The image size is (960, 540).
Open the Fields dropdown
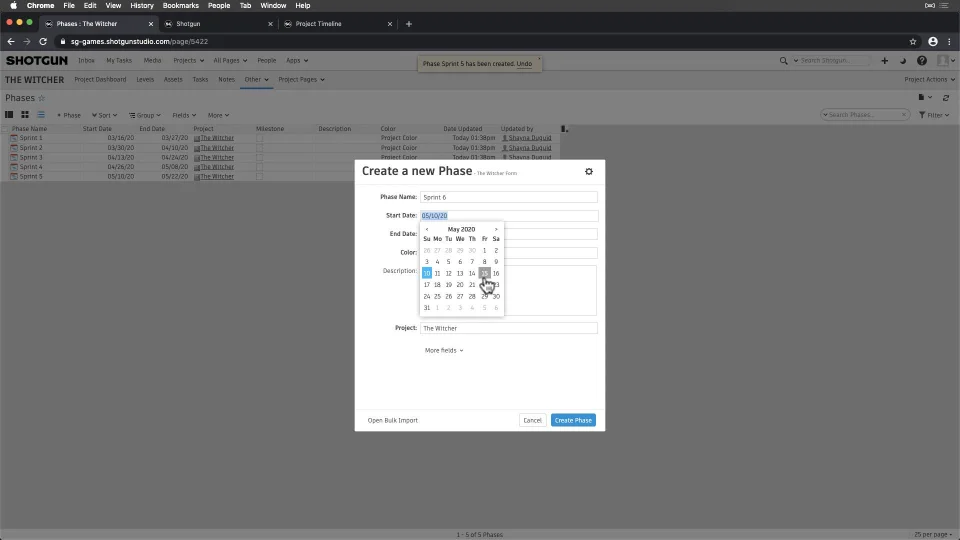pyautogui.click(x=184, y=115)
